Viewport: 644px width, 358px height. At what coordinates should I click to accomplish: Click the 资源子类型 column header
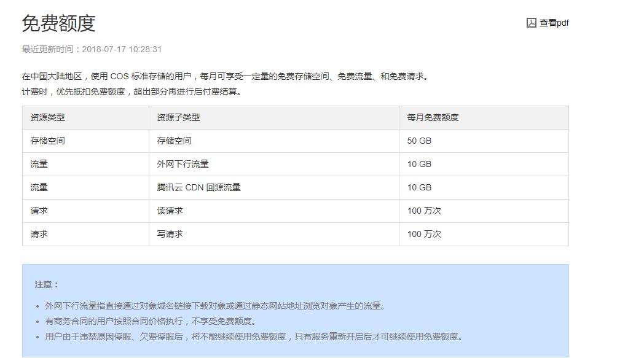pyautogui.click(x=178, y=117)
